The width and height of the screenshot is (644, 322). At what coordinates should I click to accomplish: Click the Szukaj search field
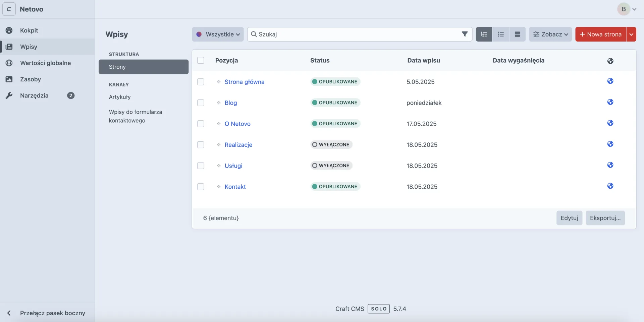pyautogui.click(x=356, y=34)
